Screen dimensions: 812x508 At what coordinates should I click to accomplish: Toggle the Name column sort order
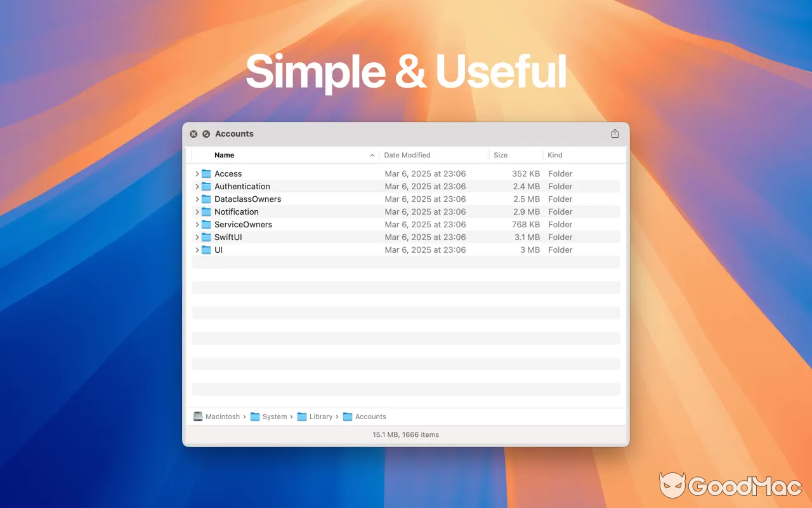click(x=224, y=155)
